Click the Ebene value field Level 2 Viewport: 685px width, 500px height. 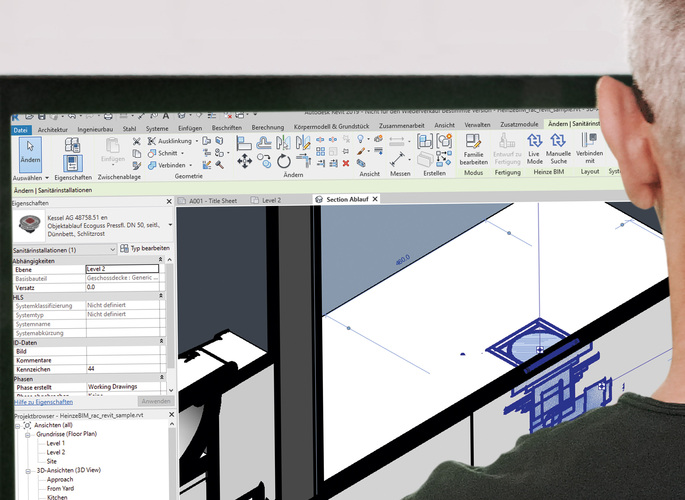pyautogui.click(x=121, y=269)
